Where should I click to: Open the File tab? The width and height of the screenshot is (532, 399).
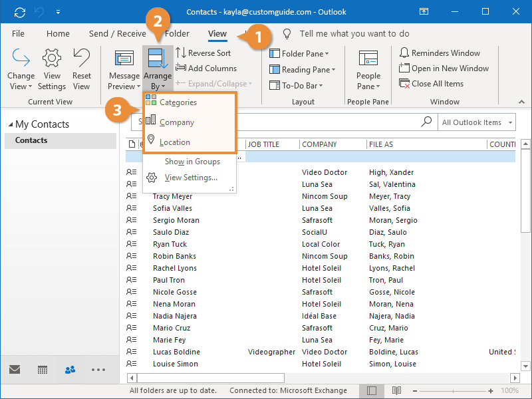point(18,34)
